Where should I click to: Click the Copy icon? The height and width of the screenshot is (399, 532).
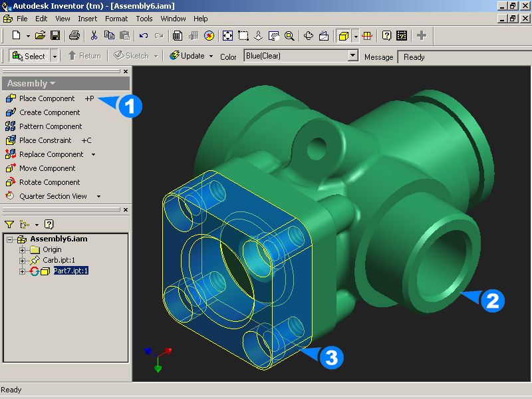(109, 35)
